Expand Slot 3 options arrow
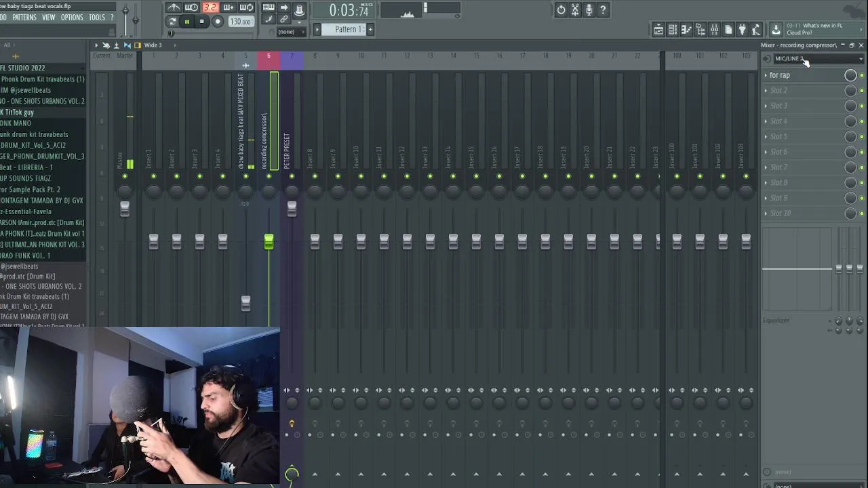868x488 pixels. coord(766,106)
